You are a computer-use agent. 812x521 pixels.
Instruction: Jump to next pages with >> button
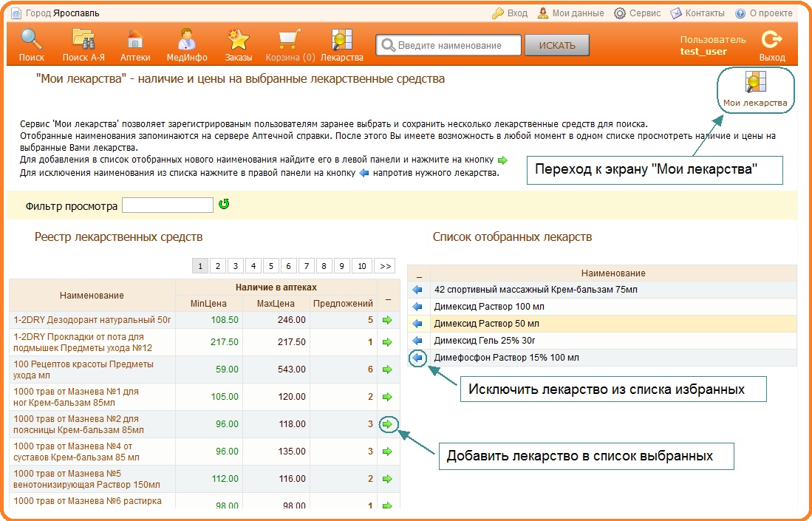pyautogui.click(x=384, y=266)
